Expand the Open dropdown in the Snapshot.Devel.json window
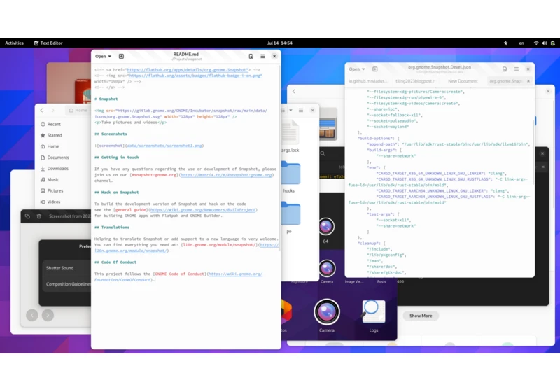Viewport: 560px width, 392px height. [x=357, y=69]
